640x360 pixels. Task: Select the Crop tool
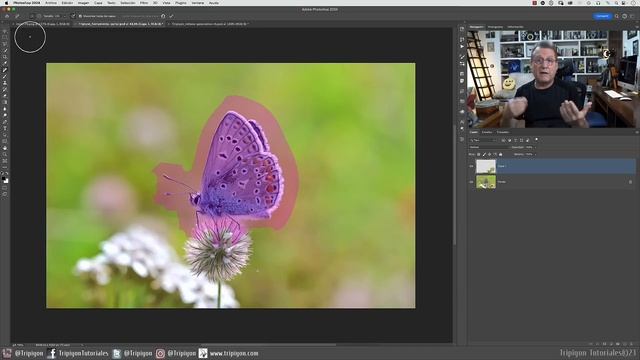[x=5, y=56]
